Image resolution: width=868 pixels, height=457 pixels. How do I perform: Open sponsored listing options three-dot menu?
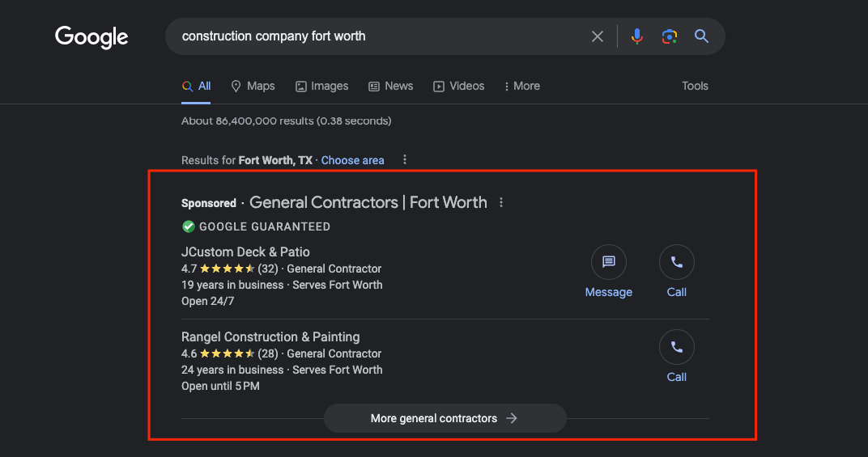click(x=501, y=202)
